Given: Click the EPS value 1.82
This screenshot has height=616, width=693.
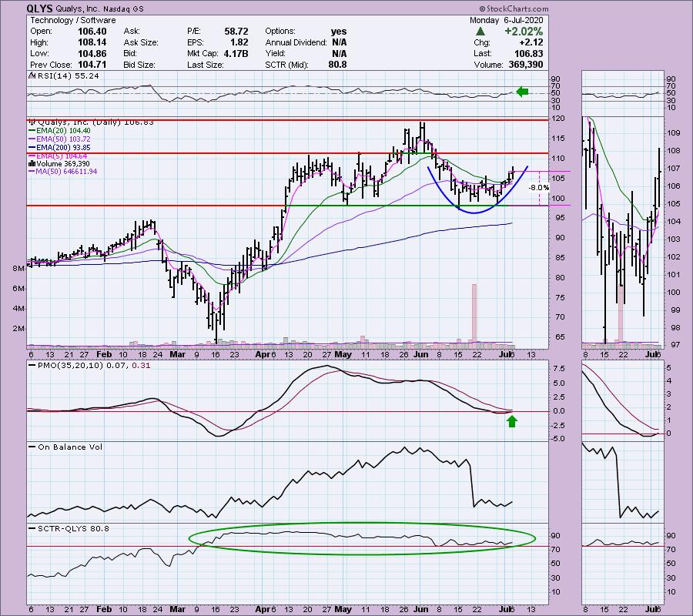Looking at the screenshot, I should (x=239, y=42).
